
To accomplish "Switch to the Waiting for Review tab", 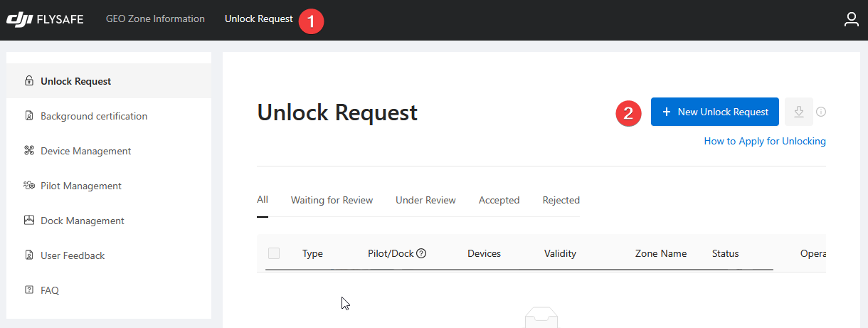I will 332,200.
